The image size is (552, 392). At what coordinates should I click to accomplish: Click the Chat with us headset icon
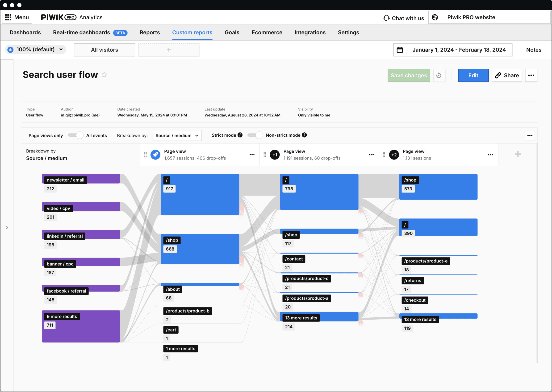(x=386, y=17)
